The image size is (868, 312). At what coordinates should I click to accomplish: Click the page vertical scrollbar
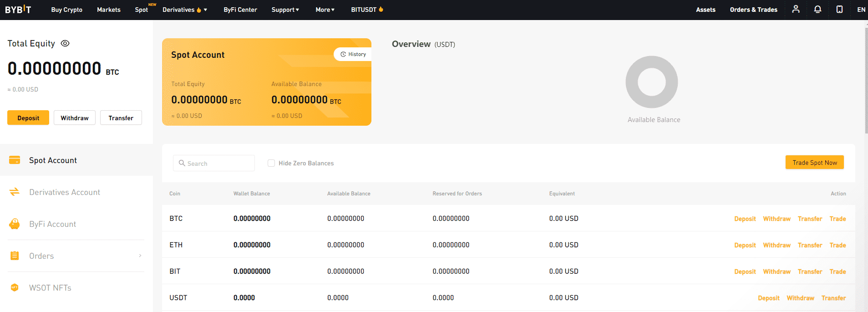coord(866,82)
